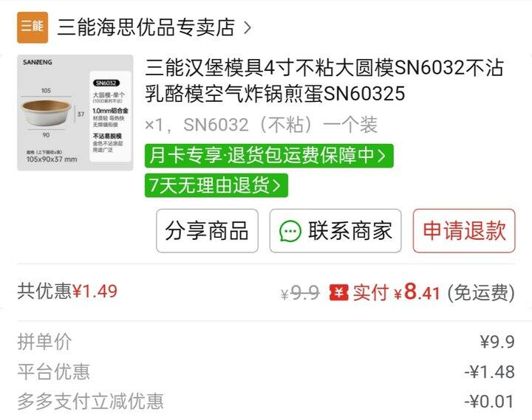Tap the (免运费) free shipping label
The height and width of the screenshot is (420, 532).
[x=481, y=292]
